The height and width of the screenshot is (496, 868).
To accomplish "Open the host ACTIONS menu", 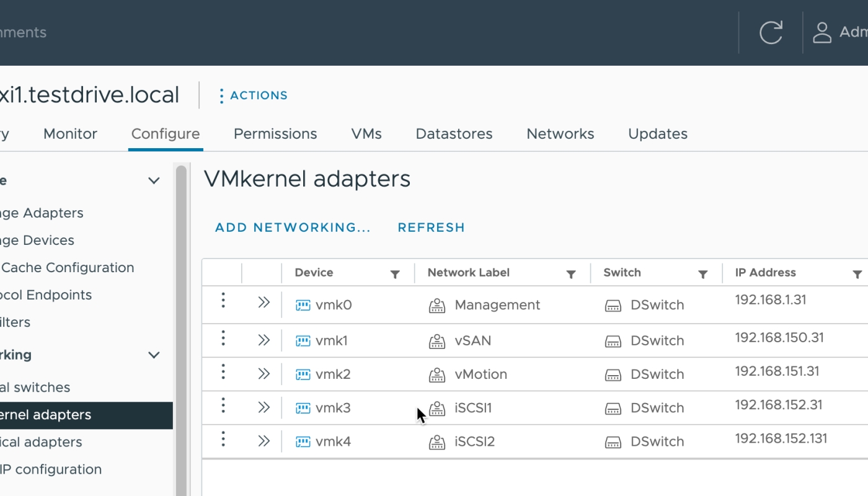I will [253, 95].
